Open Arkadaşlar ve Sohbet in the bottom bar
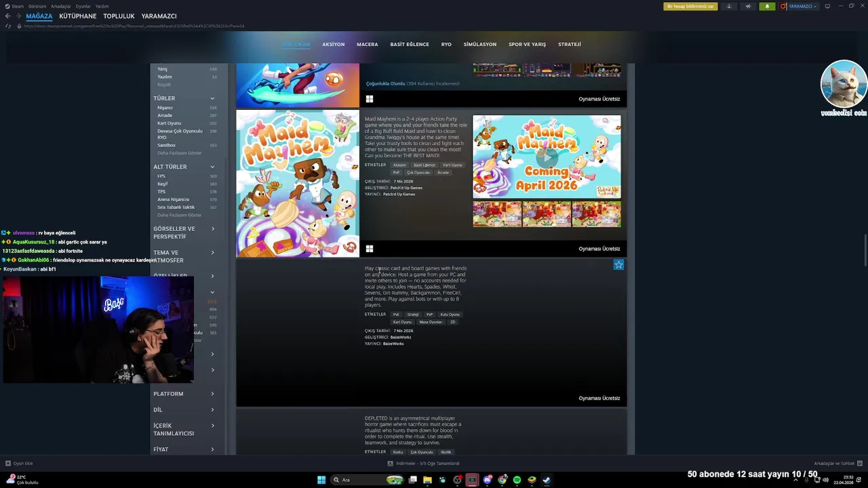This screenshot has width=868, height=488. (x=837, y=464)
